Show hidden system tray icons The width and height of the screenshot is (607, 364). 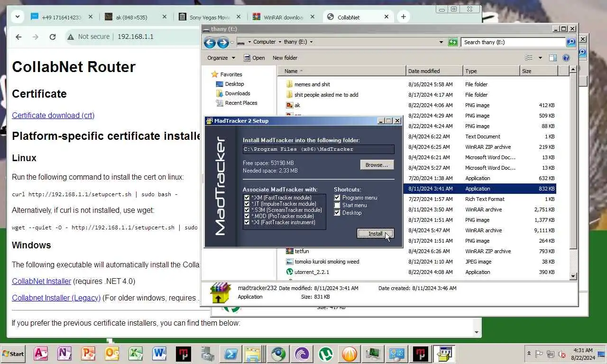pyautogui.click(x=529, y=354)
